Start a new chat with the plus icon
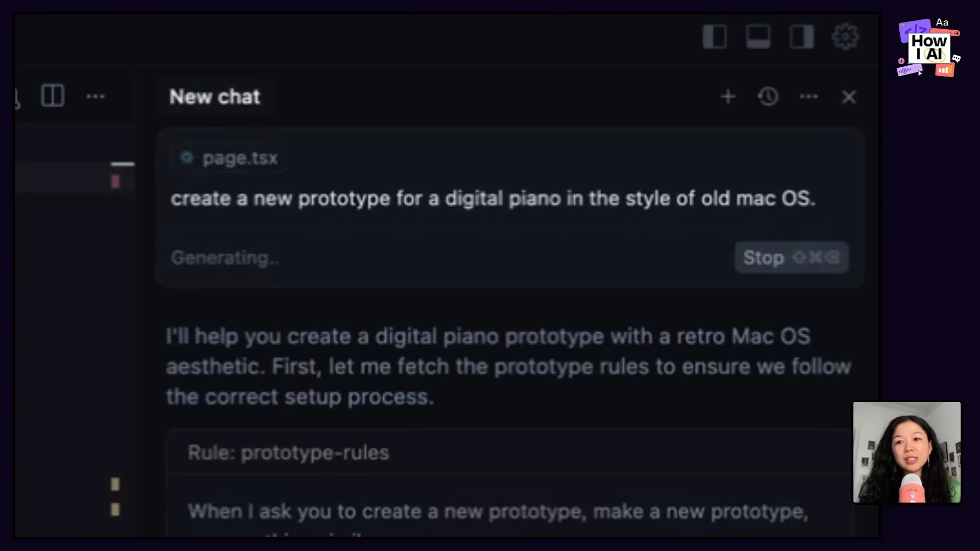Image resolution: width=980 pixels, height=551 pixels. point(728,96)
